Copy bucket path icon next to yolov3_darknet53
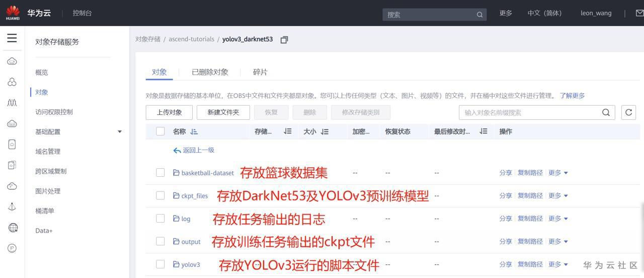 (284, 40)
